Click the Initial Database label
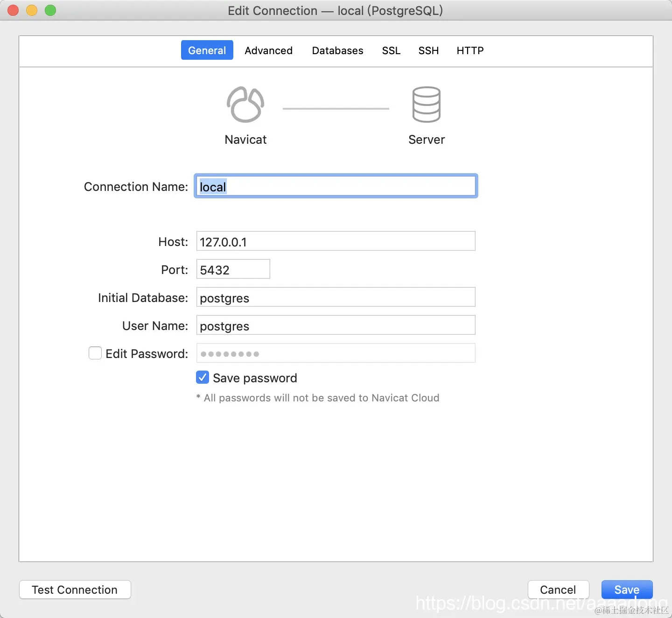Viewport: 672px width, 618px height. click(143, 298)
